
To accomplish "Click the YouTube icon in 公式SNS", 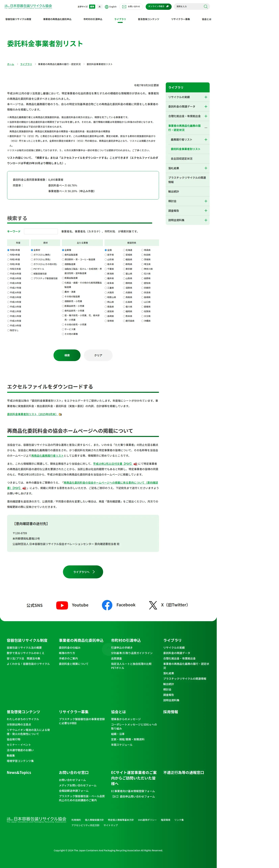I will click(62, 605).
